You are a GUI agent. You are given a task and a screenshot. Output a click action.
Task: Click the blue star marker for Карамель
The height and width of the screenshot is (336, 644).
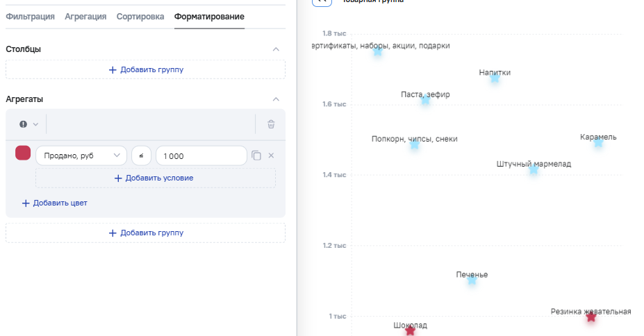point(598,142)
